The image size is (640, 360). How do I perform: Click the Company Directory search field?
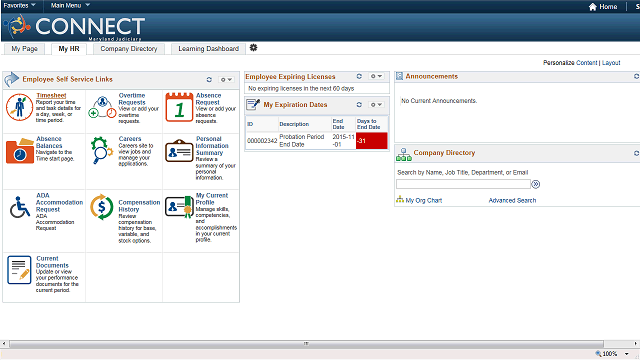point(463,184)
